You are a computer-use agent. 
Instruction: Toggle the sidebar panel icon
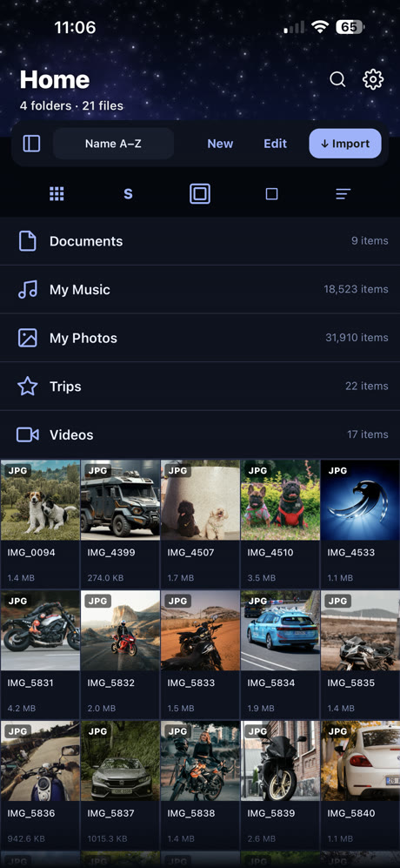point(31,144)
